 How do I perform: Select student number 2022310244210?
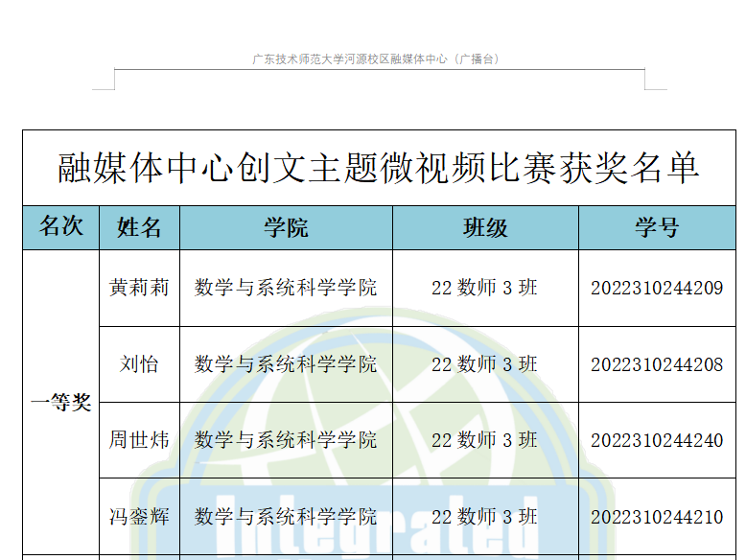tap(657, 517)
